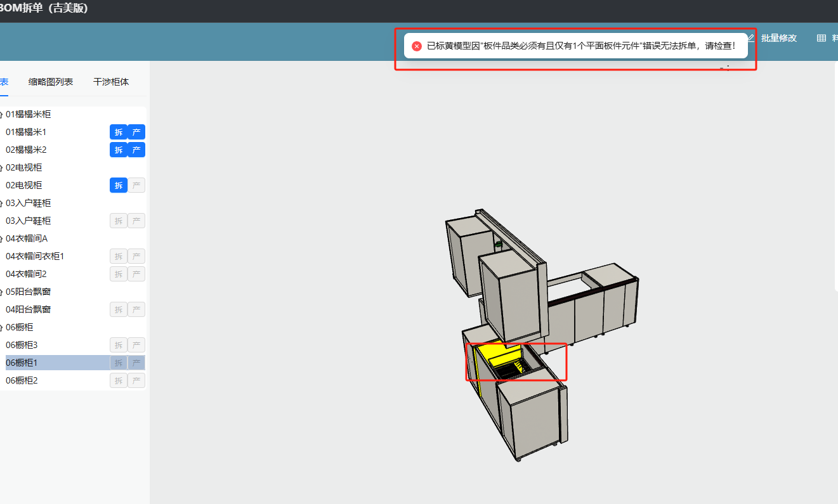This screenshot has width=838, height=504.
Task: Click red error icon in notification
Action: [x=417, y=46]
